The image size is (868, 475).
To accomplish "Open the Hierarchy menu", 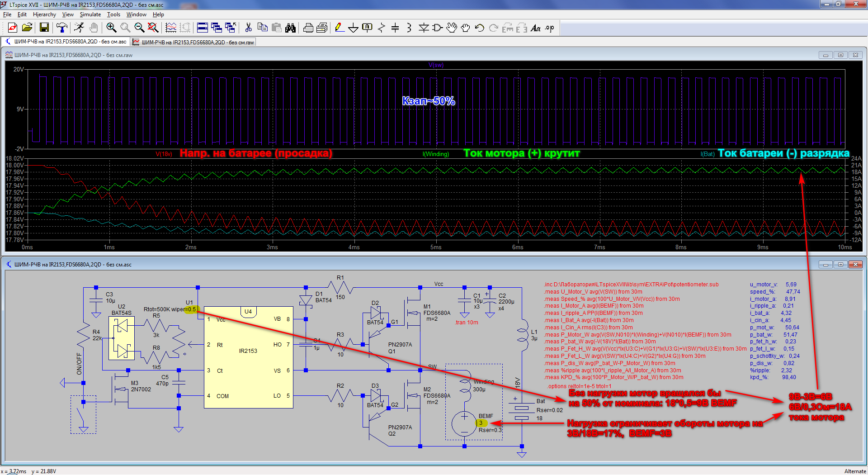I will [44, 14].
